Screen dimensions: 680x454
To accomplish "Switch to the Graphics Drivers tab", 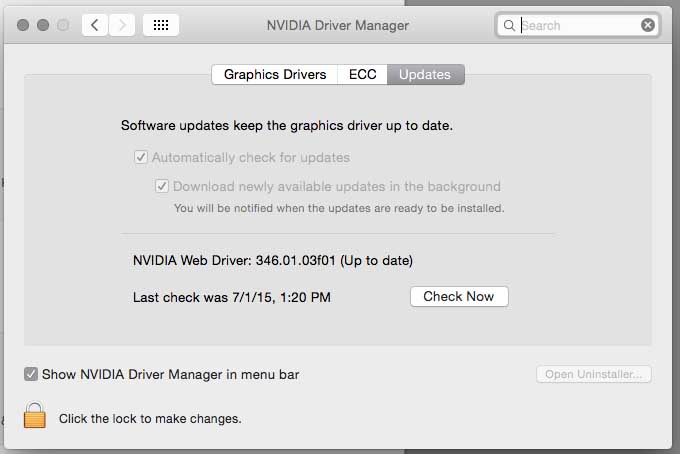I will coord(274,74).
